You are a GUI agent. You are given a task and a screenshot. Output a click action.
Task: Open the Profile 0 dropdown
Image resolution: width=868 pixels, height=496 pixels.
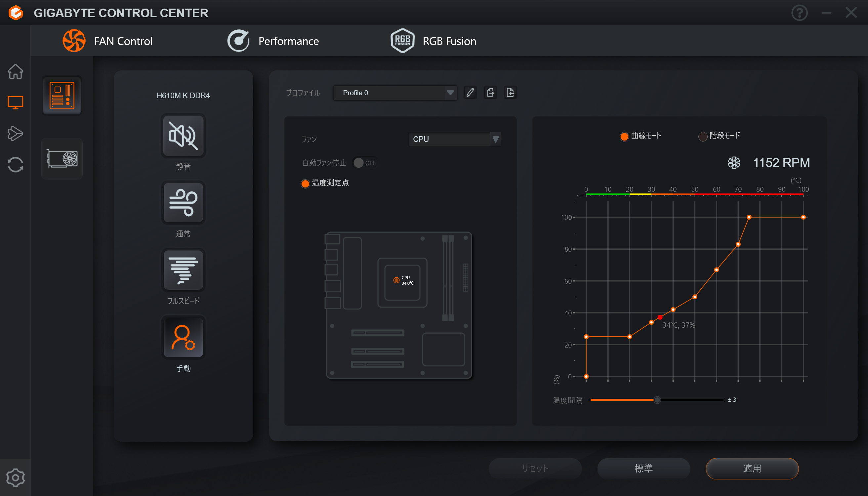(395, 93)
